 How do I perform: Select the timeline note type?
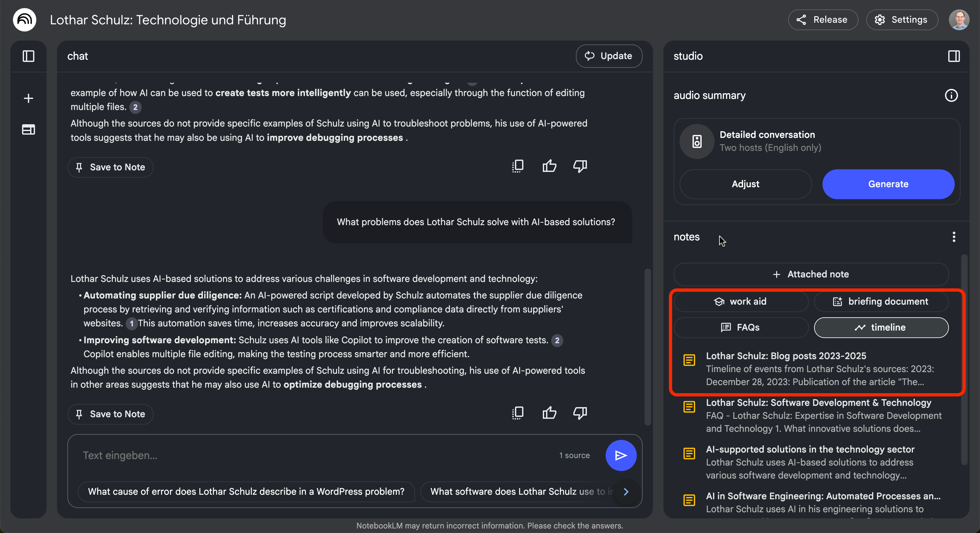pyautogui.click(x=881, y=327)
